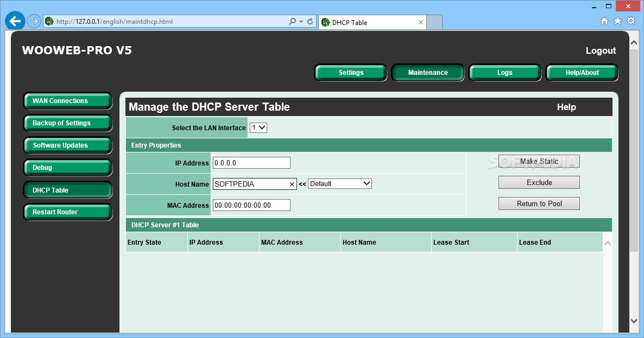Viewport: 644px width, 338px height.
Task: Click page scrollbar up arrow
Action: pos(634,43)
